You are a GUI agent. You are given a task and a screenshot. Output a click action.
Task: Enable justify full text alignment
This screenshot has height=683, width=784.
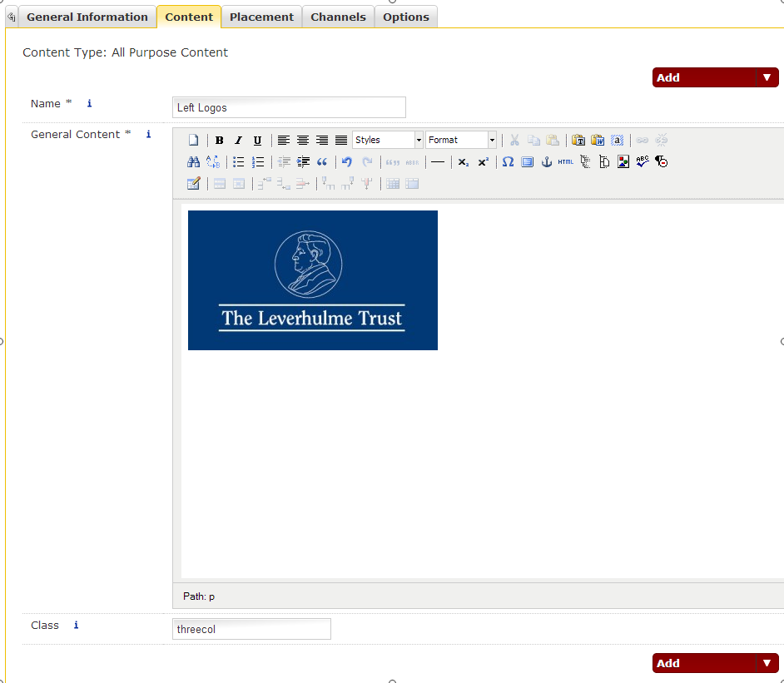(x=341, y=141)
